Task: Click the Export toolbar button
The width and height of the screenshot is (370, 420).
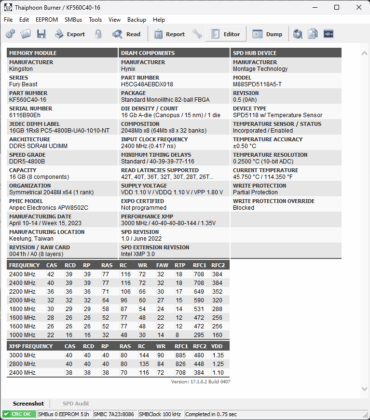Action: (x=70, y=34)
